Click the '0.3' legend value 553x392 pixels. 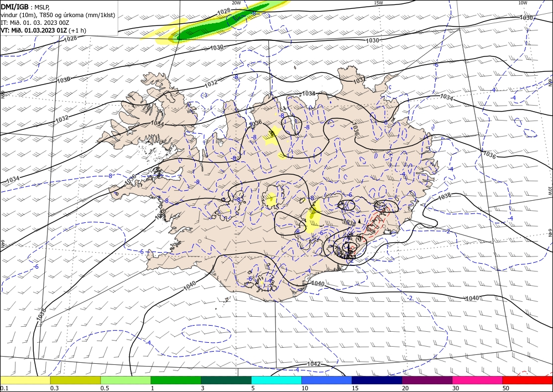[x=54, y=388]
